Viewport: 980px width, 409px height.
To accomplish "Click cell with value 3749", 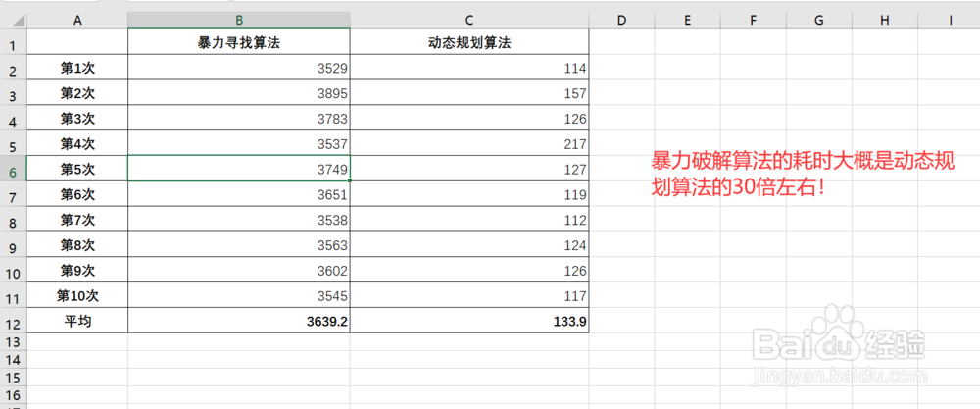I will [x=239, y=169].
